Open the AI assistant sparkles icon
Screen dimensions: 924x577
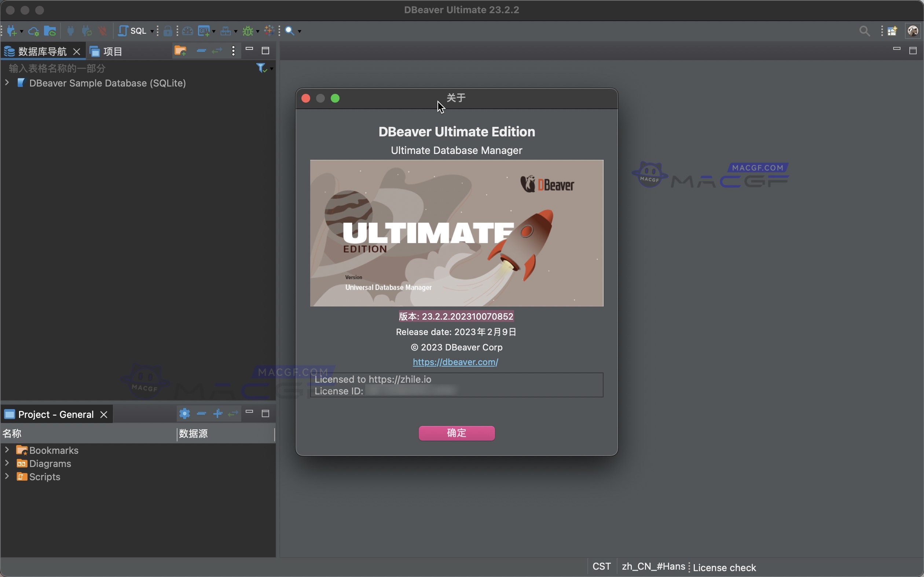coord(269,31)
